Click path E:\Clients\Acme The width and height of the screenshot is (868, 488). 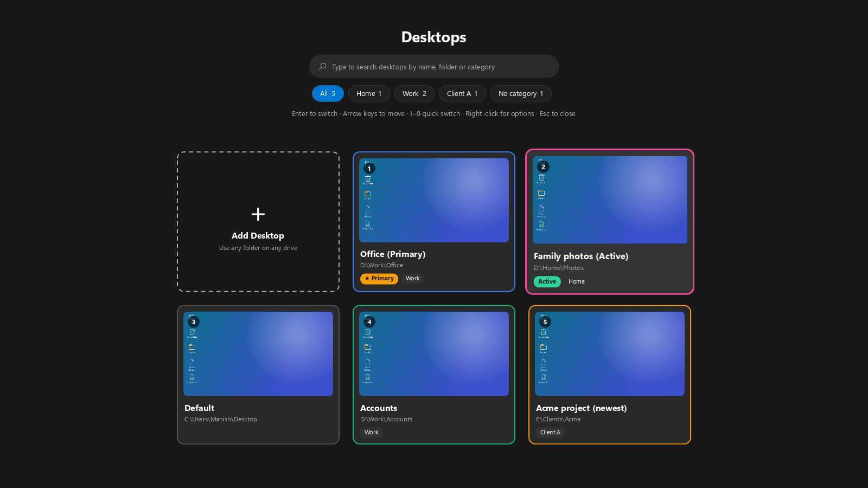558,419
